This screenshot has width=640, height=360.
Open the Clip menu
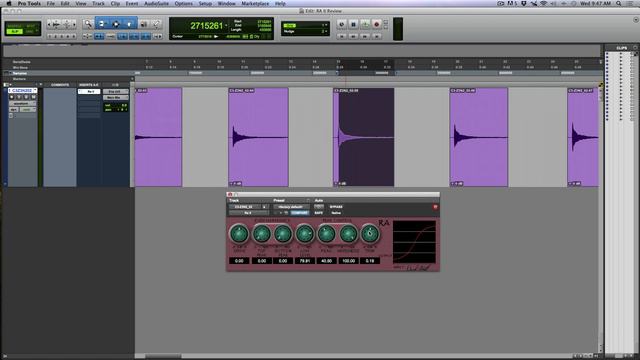[x=116, y=3]
